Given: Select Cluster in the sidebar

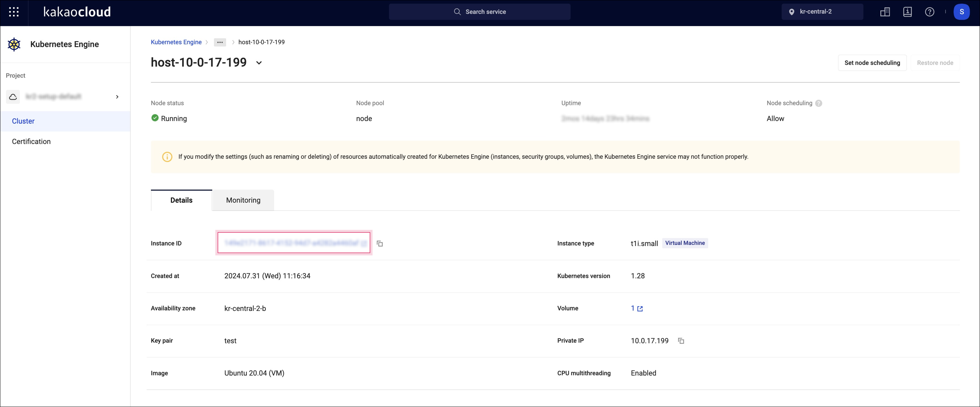Looking at the screenshot, I should [65, 121].
